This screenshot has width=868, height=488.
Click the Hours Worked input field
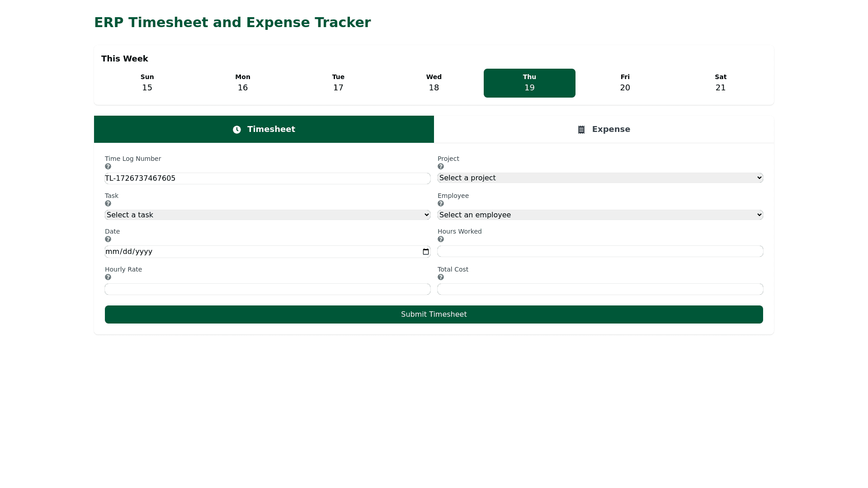pos(600,251)
